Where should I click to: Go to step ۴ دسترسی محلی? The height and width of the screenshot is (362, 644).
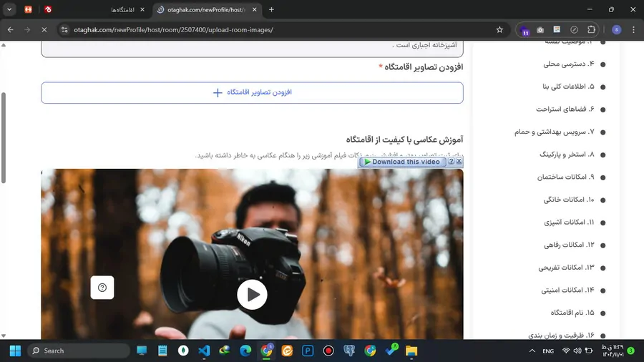point(568,64)
